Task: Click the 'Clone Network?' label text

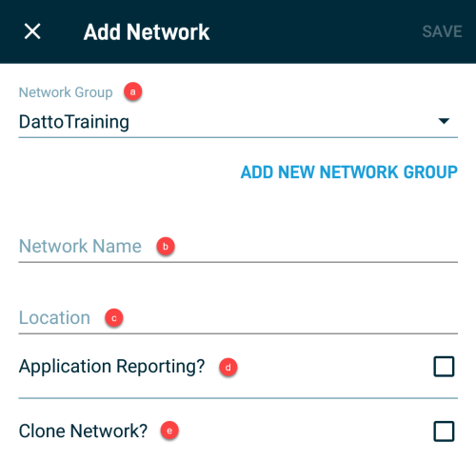Action: (83, 432)
